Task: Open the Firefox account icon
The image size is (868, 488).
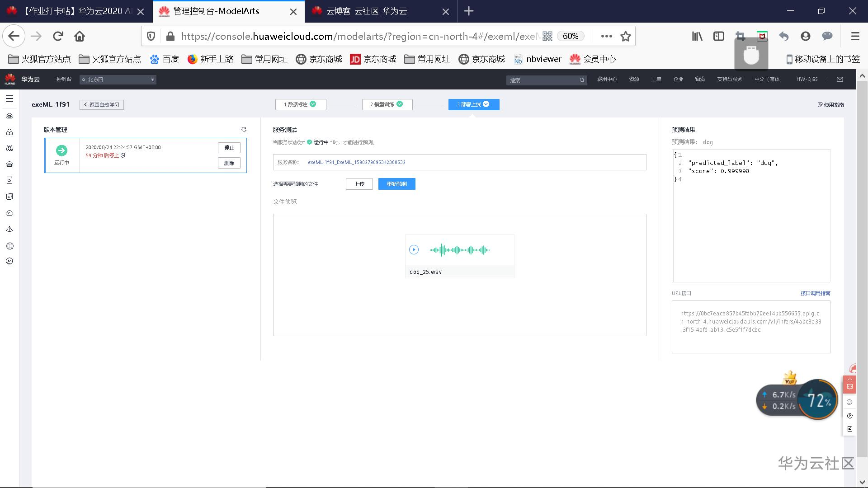Action: click(805, 36)
